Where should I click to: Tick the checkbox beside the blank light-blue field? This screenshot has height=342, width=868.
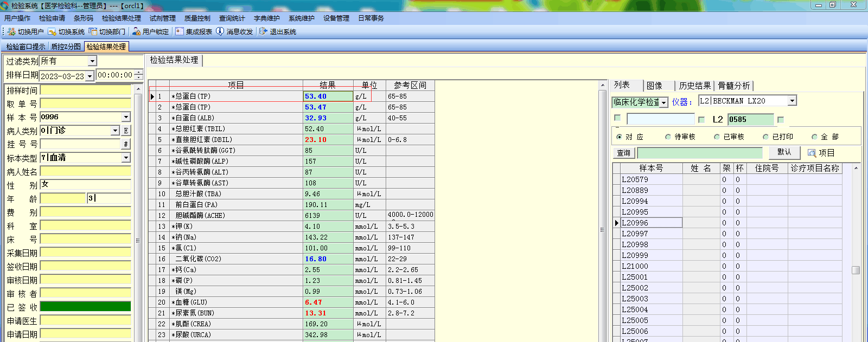[x=617, y=118]
